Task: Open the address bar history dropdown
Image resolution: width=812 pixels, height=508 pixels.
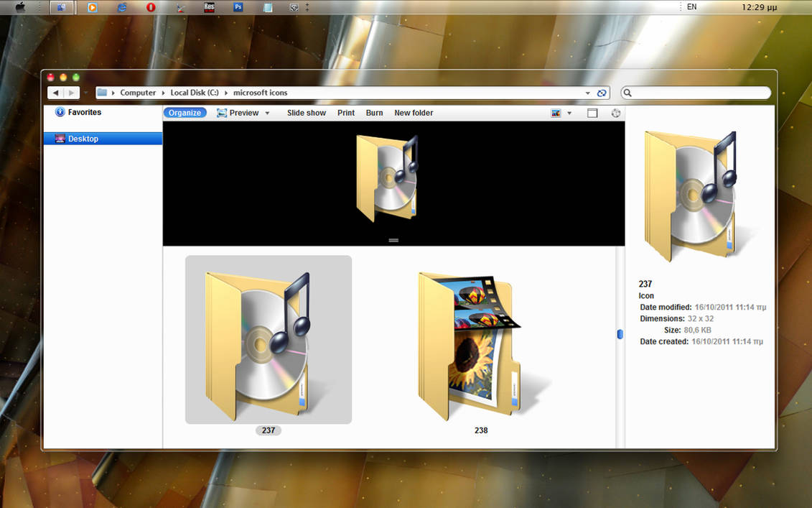Action: (x=588, y=93)
